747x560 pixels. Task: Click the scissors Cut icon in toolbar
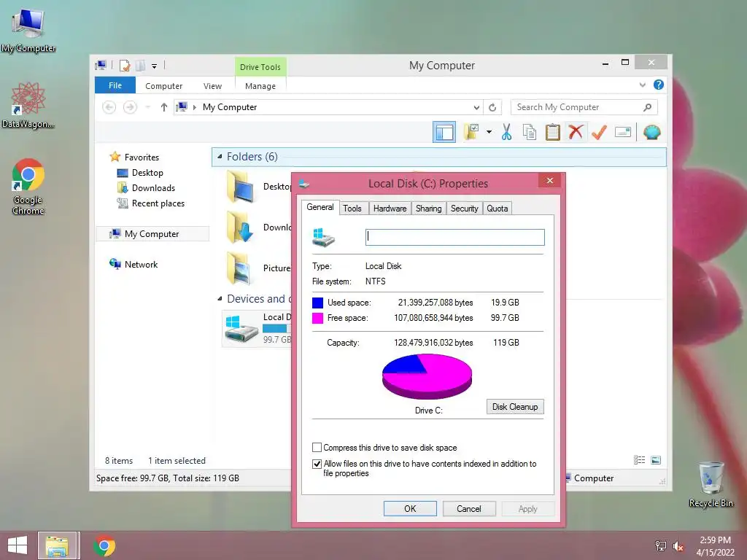point(506,132)
